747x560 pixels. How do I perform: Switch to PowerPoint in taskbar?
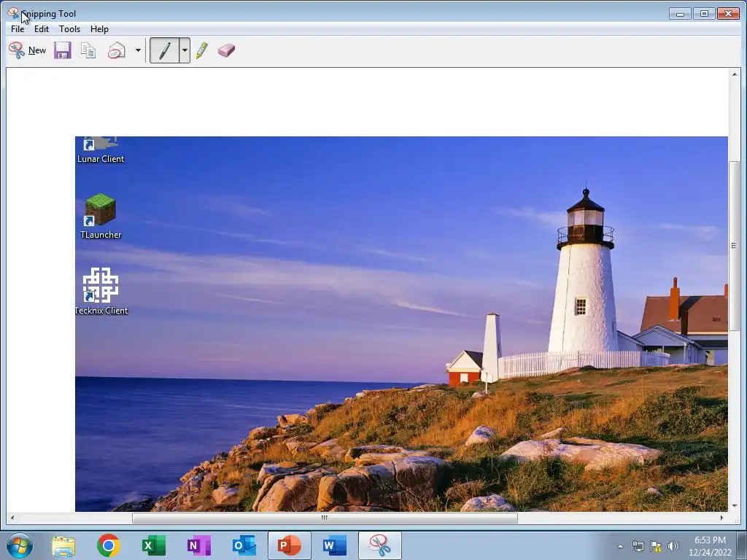pos(289,545)
